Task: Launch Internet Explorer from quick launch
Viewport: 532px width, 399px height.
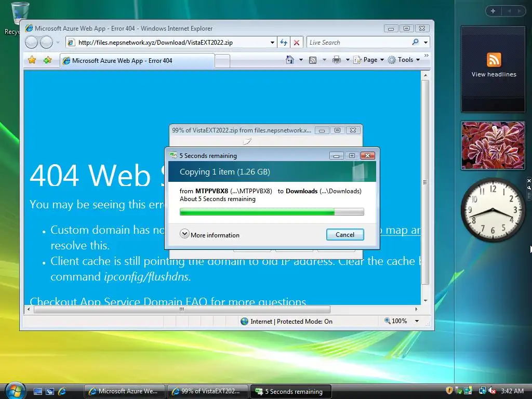Action: click(62, 391)
